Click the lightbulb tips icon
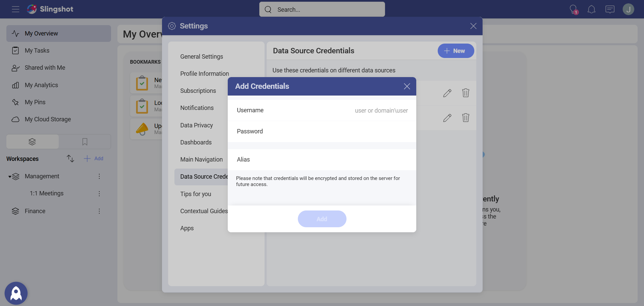Screen dimensions: 644x306 click(x=573, y=9)
